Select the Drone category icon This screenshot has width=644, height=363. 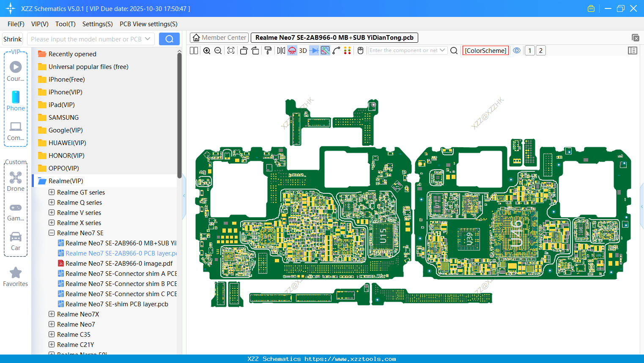16,181
